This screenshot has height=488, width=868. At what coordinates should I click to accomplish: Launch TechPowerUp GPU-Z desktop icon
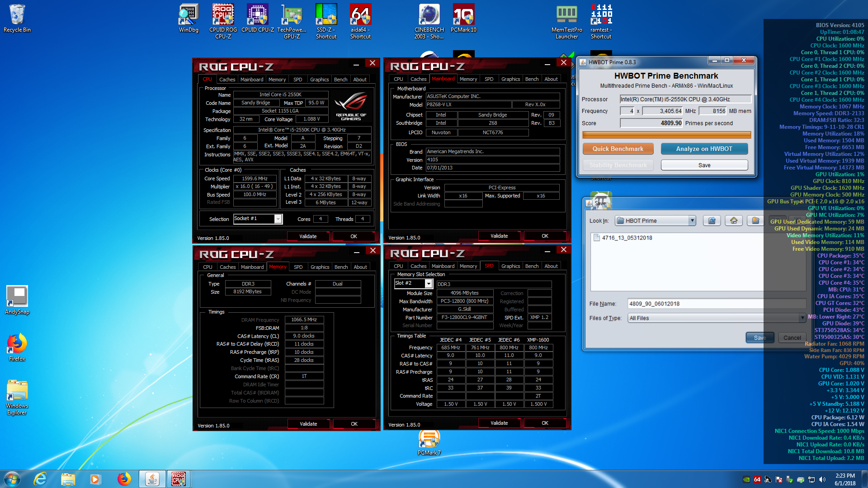coord(292,21)
